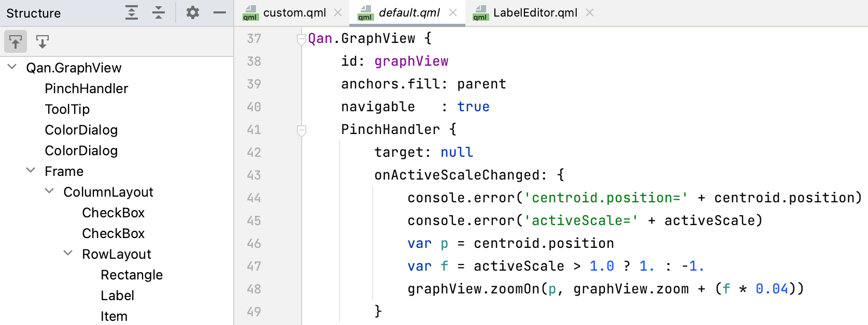
Task: Click 'var f' declaration on line 47
Action: (428, 266)
